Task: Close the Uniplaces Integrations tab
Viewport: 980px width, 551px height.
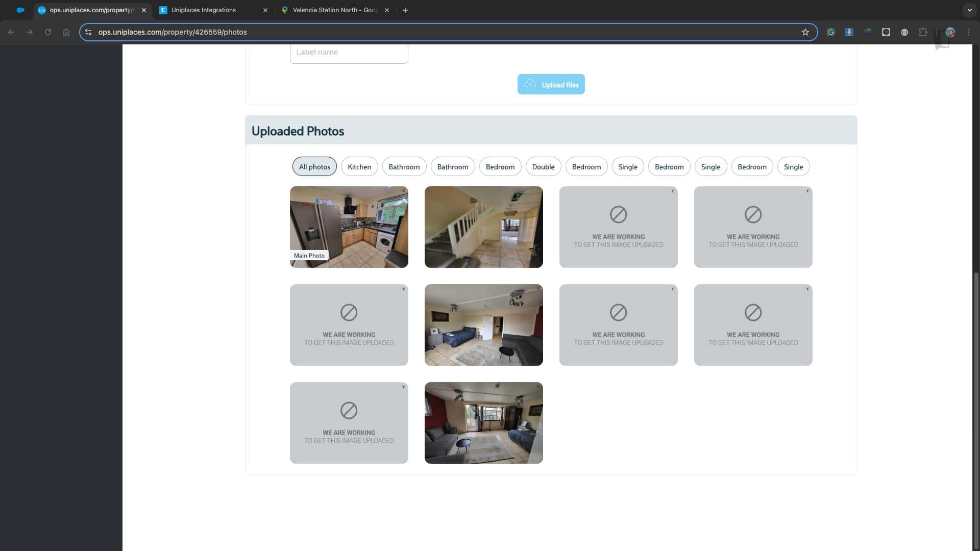Action: 265,10
